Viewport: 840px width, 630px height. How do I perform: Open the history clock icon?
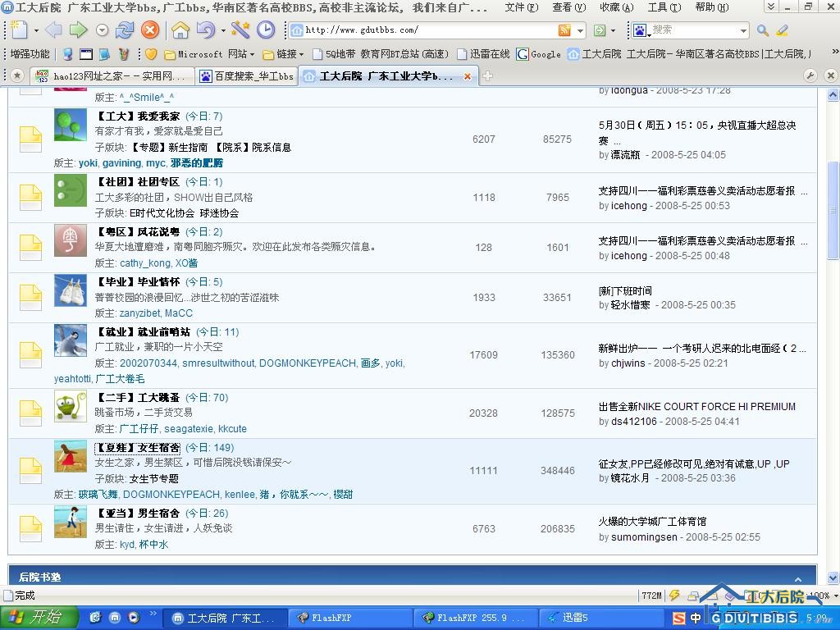point(266,30)
